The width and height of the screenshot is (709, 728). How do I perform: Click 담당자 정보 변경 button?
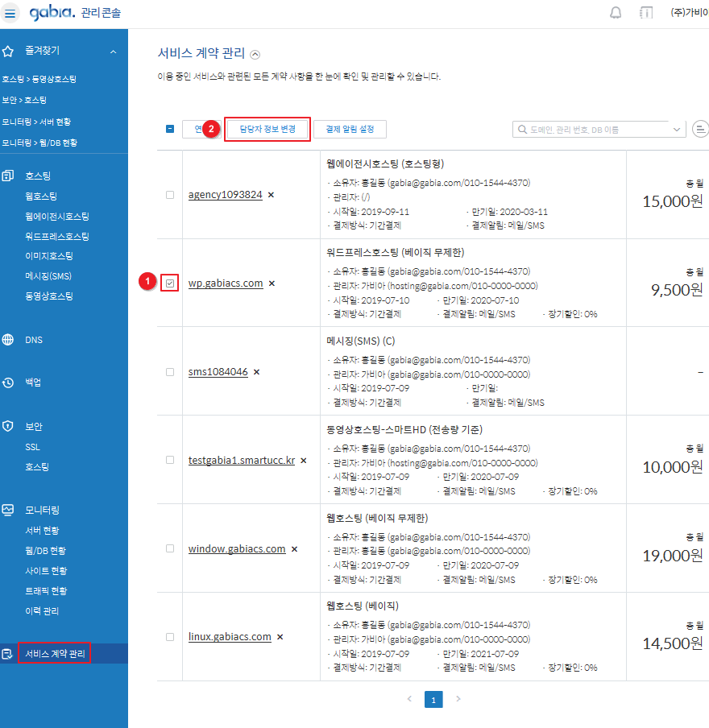click(267, 129)
